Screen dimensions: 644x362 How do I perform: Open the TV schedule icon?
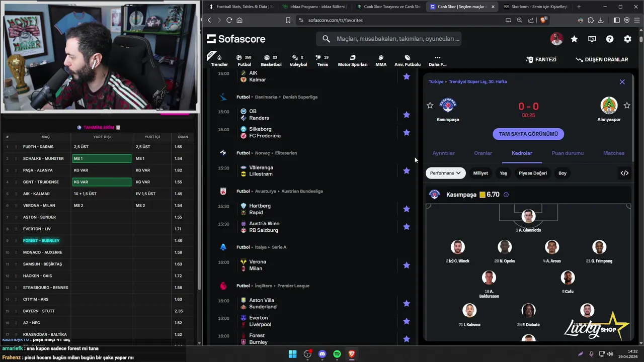click(592, 39)
